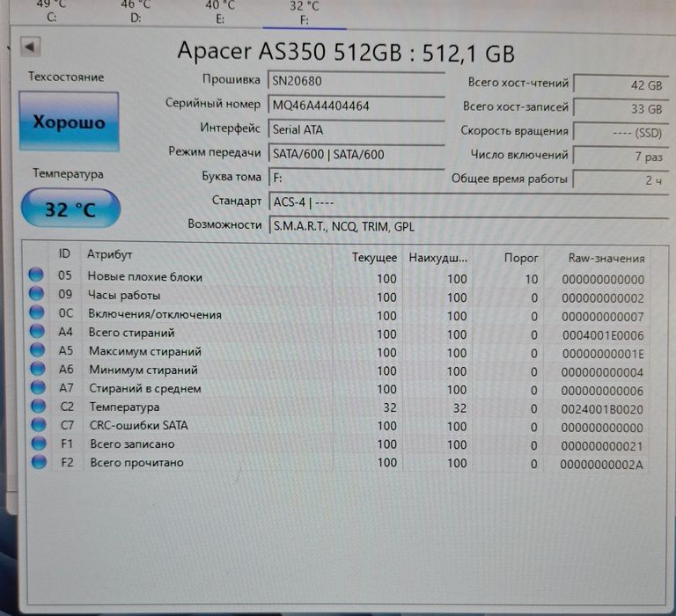
Task: Click the status orb for CRC-ошибки SATA
Action: (39, 424)
